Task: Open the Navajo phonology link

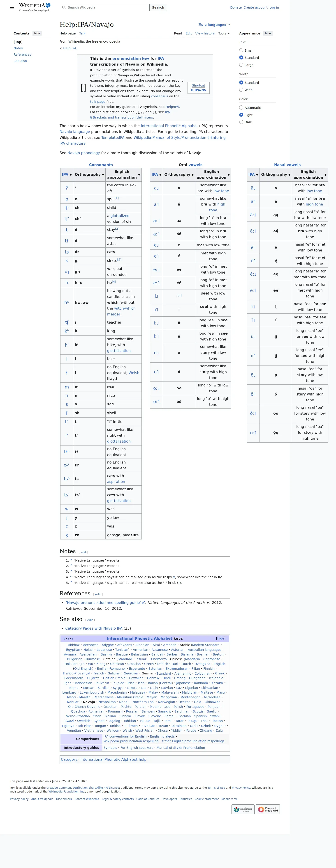Action: pos(84,153)
